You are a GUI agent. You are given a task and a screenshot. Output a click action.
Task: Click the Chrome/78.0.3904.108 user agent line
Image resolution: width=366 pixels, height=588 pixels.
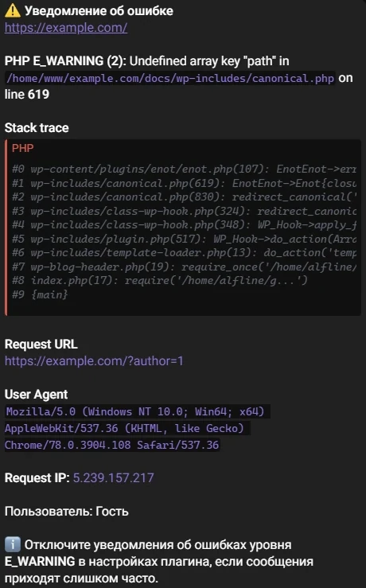[x=111, y=445]
